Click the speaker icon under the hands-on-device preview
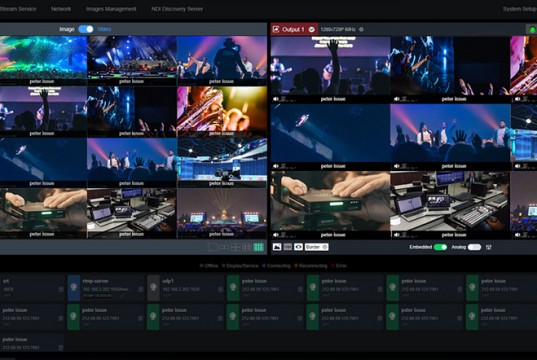Screen dimensions: 537x360 coord(276,235)
